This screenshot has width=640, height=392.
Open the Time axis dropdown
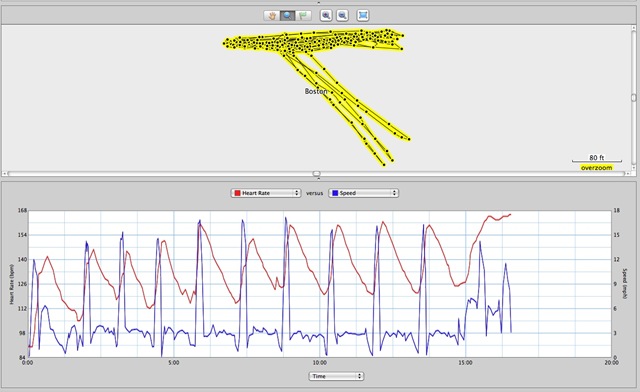coord(336,376)
